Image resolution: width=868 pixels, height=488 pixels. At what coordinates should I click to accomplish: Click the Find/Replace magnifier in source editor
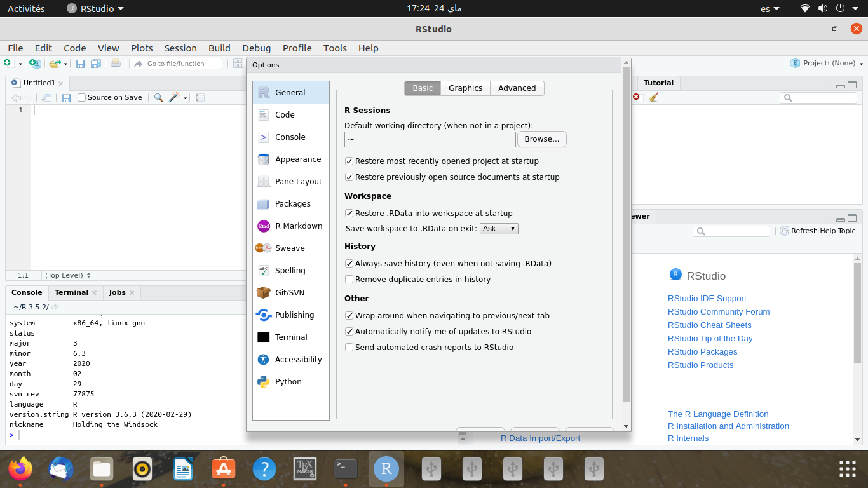tap(158, 98)
